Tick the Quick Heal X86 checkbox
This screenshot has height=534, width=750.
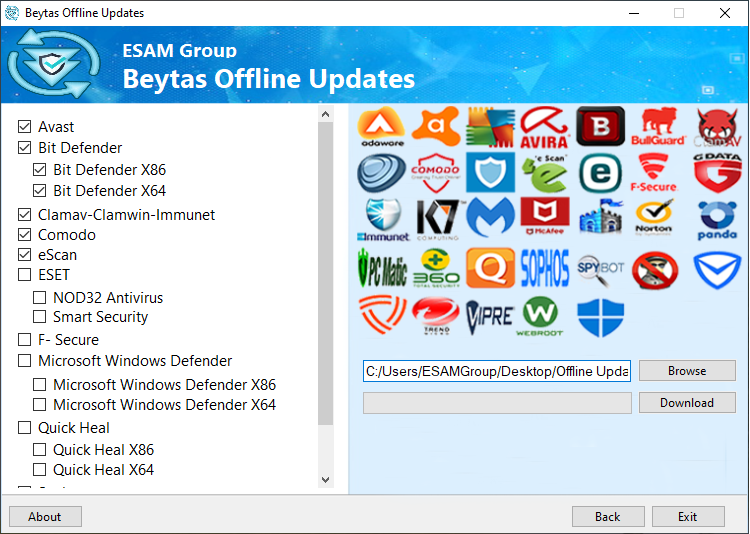(x=40, y=450)
